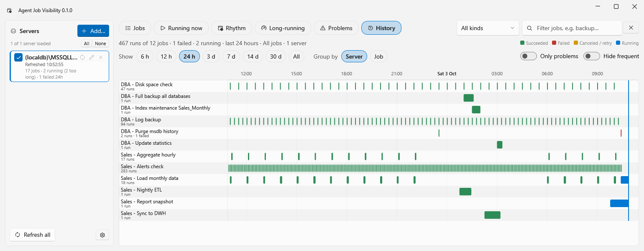Click the green Succeeded legend swatch
644x251 pixels.
522,43
